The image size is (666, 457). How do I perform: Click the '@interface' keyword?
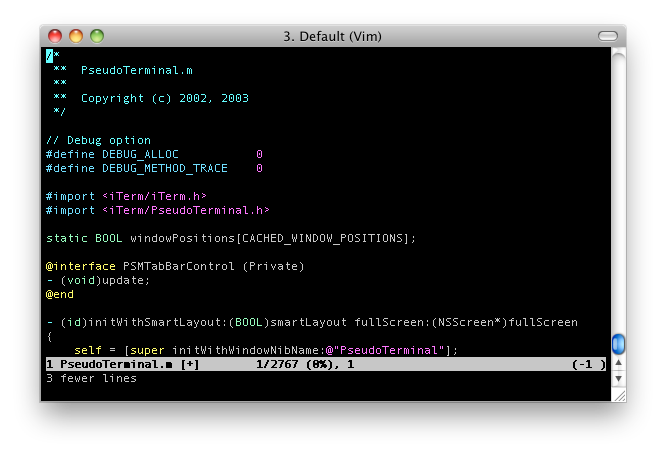click(x=81, y=266)
